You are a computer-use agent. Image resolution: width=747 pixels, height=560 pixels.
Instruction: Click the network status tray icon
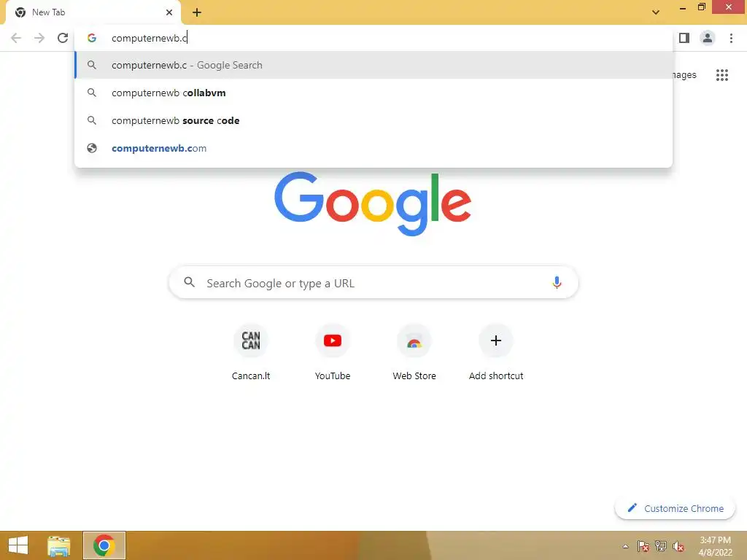click(660, 546)
